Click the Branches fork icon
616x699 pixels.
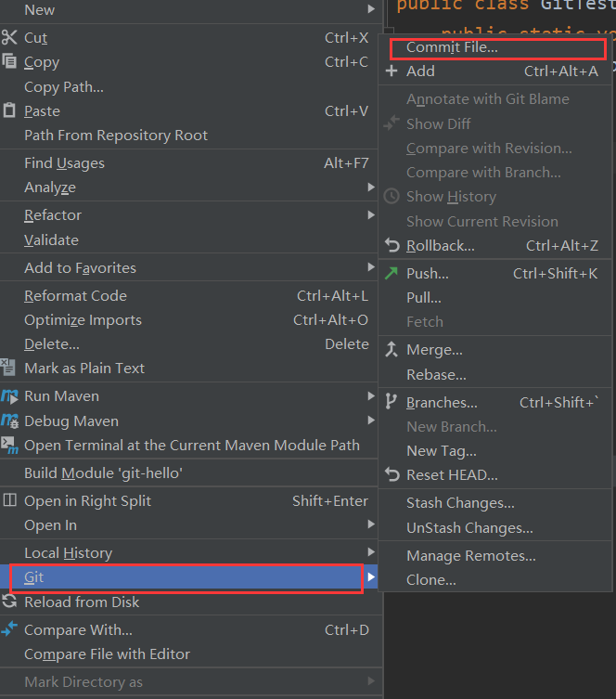coord(391,402)
